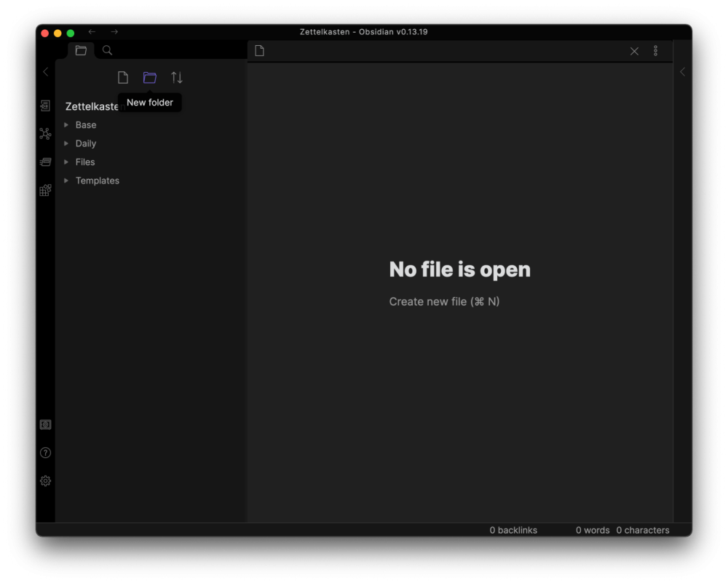Screen dimensions: 728x584
Task: Switch to the Search tab in sidebar
Action: click(107, 50)
